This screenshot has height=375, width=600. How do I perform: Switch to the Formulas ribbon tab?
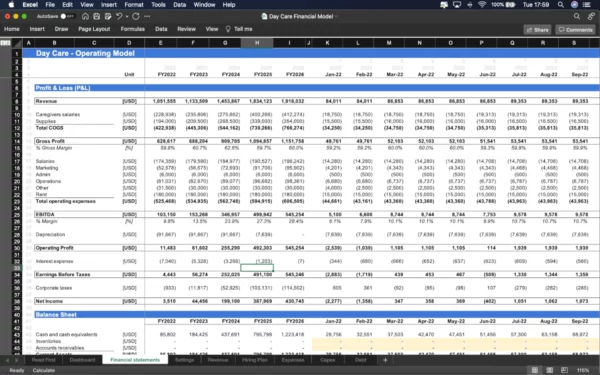point(133,29)
